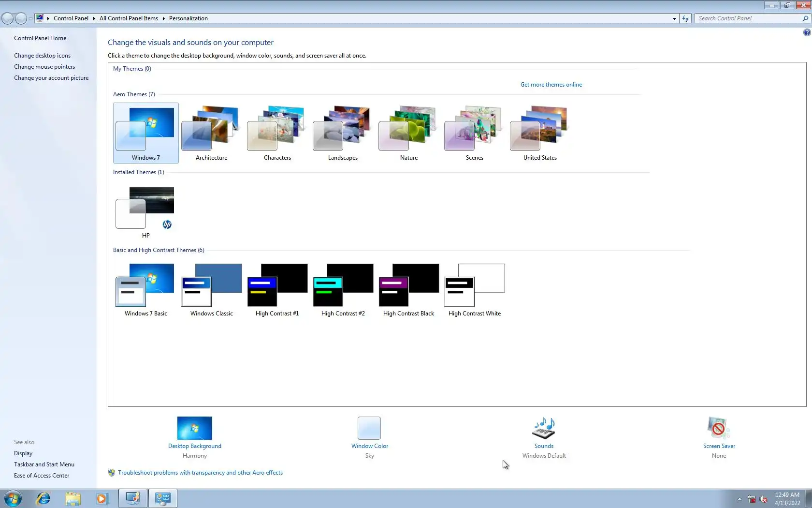Click the Control Panel breadcrumb
This screenshot has height=508, width=812.
pos(71,18)
